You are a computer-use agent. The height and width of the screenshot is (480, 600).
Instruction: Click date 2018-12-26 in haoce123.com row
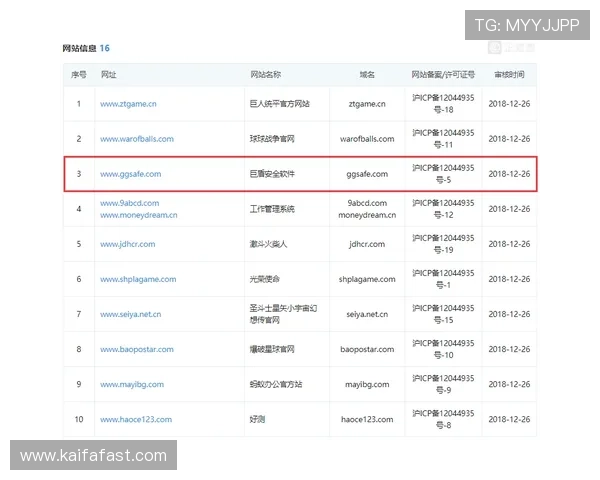509,420
